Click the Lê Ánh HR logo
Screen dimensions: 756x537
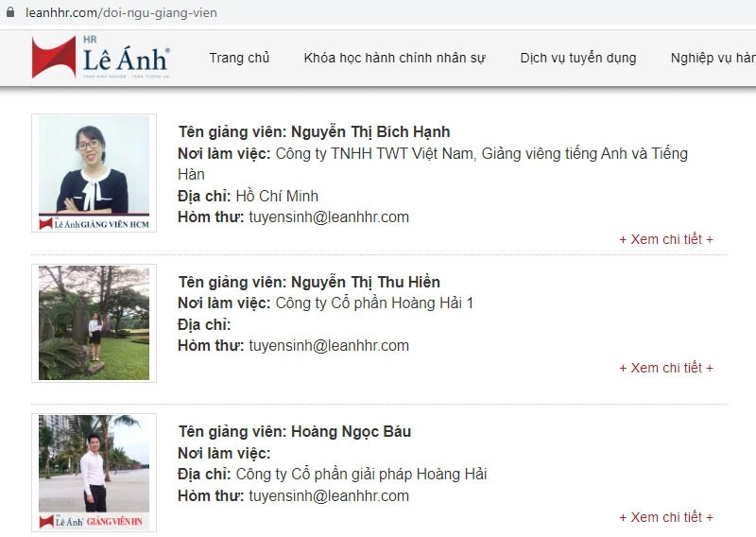[101, 57]
